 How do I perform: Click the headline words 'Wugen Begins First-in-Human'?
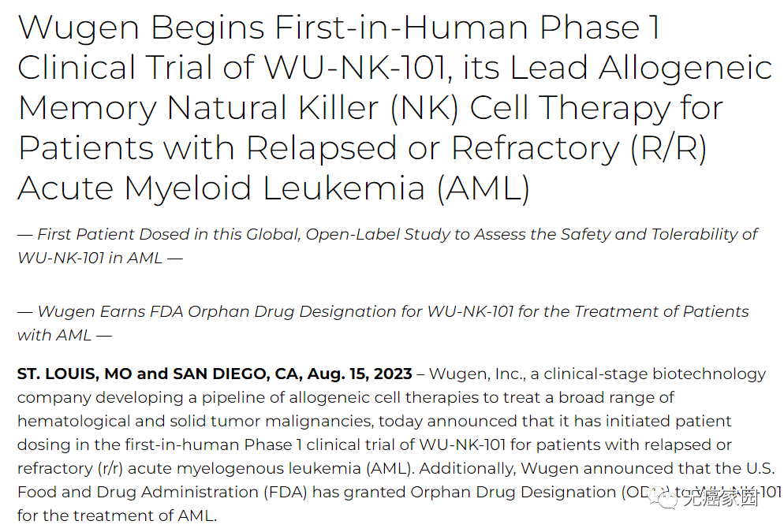[x=273, y=27]
